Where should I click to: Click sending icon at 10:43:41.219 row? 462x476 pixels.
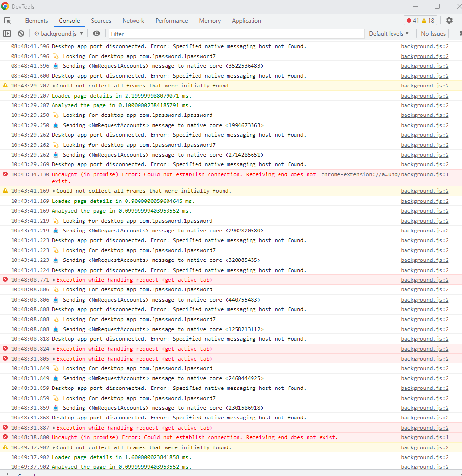(x=56, y=231)
